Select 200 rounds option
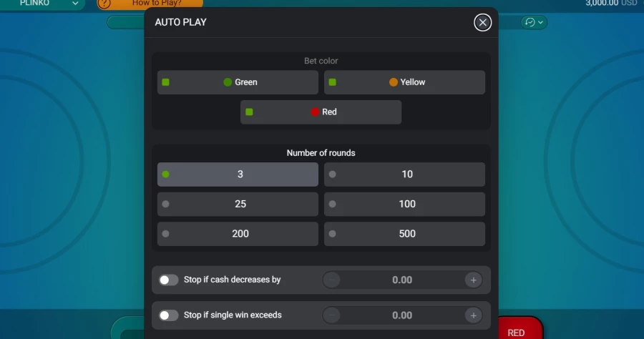This screenshot has width=644, height=339. tap(238, 234)
